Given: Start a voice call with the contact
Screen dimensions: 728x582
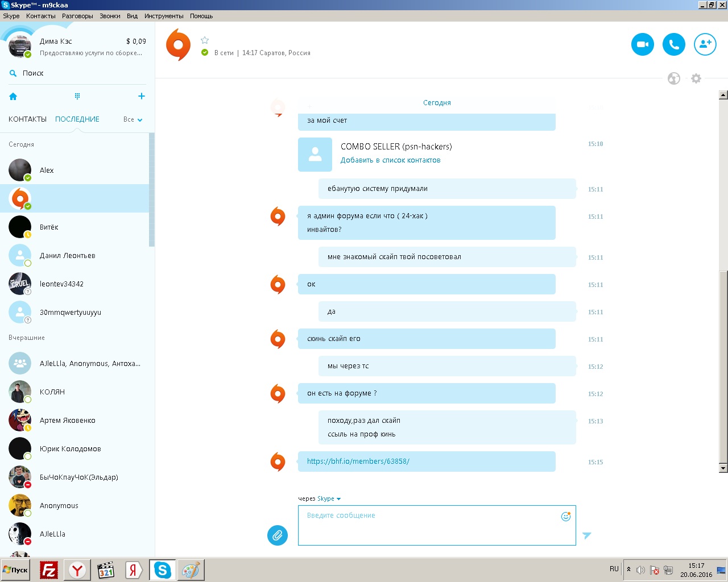Looking at the screenshot, I should tap(674, 44).
